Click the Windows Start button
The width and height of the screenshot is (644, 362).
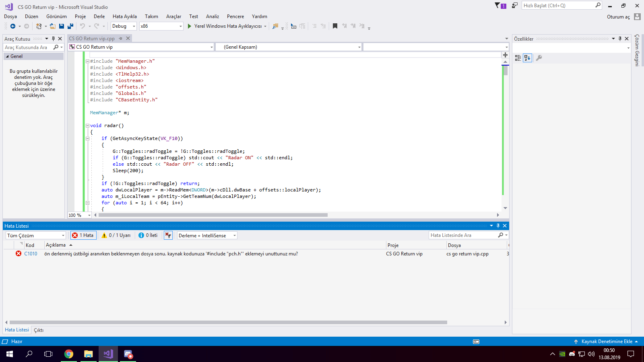pos(10,354)
